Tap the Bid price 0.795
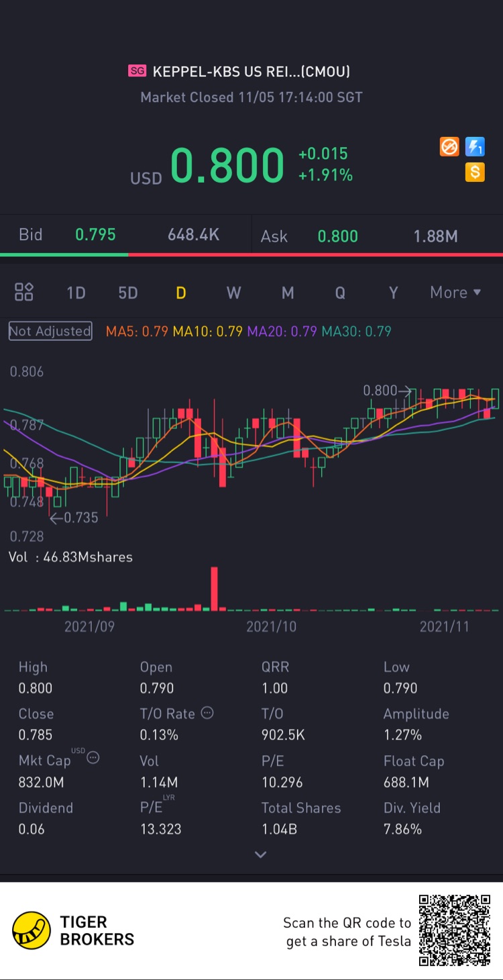The height and width of the screenshot is (980, 503). coord(95,234)
